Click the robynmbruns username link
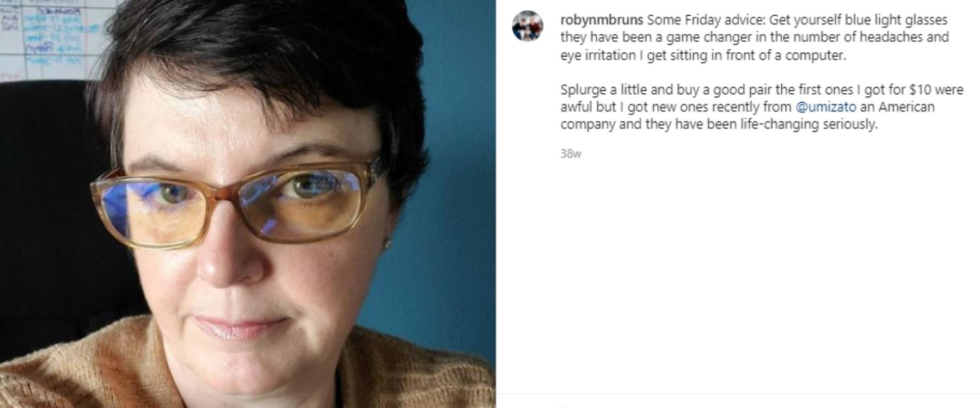 point(602,20)
